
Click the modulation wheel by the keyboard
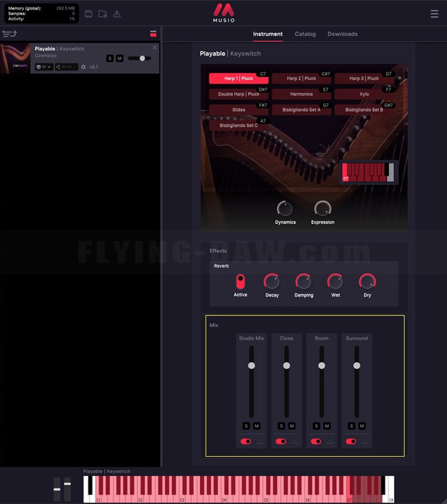(x=67, y=489)
